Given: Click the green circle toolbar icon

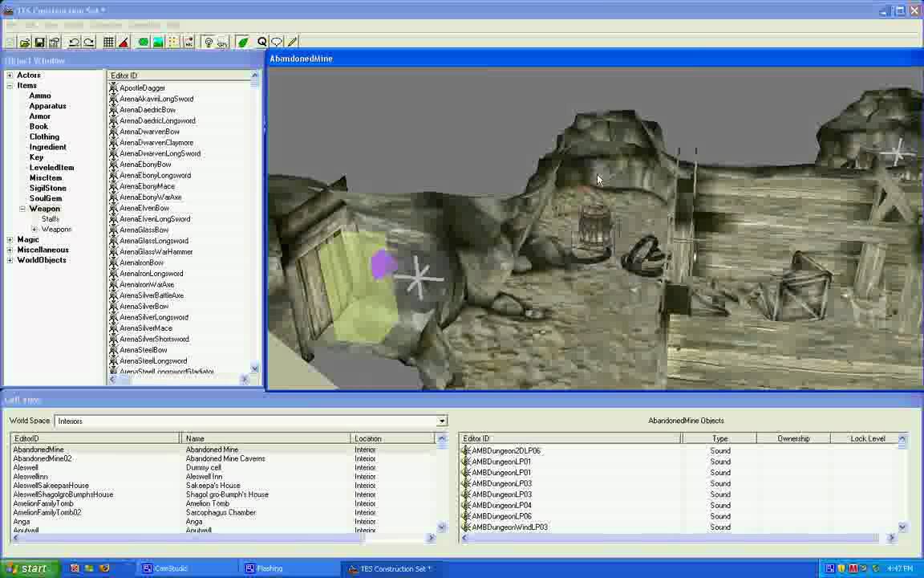Looking at the screenshot, I should tap(144, 42).
